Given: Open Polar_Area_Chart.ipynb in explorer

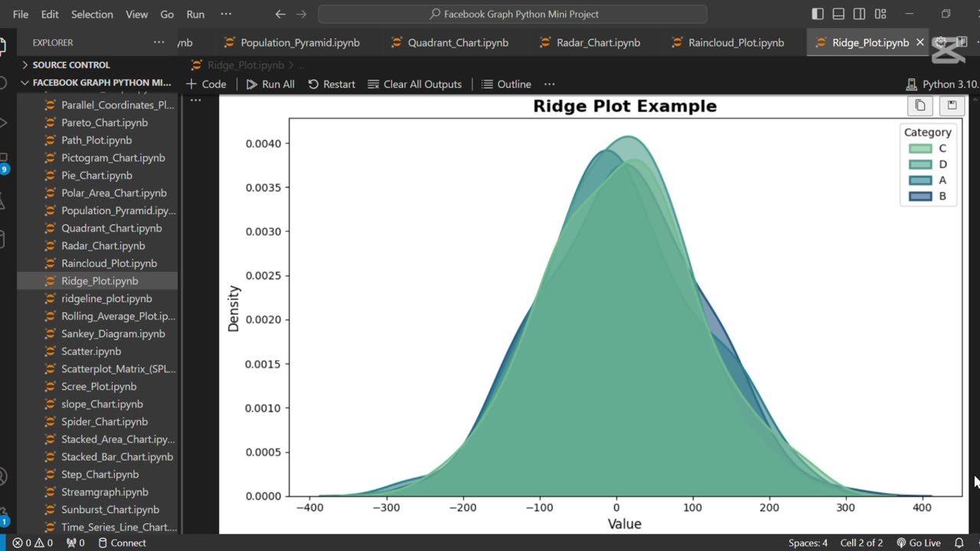Looking at the screenshot, I should 113,193.
